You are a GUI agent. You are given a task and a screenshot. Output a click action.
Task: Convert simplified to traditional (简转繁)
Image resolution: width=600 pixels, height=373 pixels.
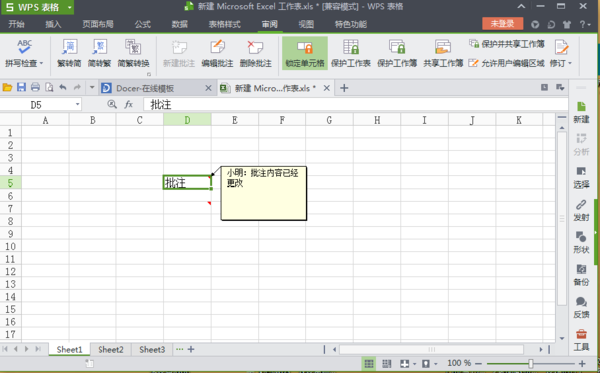click(x=99, y=53)
